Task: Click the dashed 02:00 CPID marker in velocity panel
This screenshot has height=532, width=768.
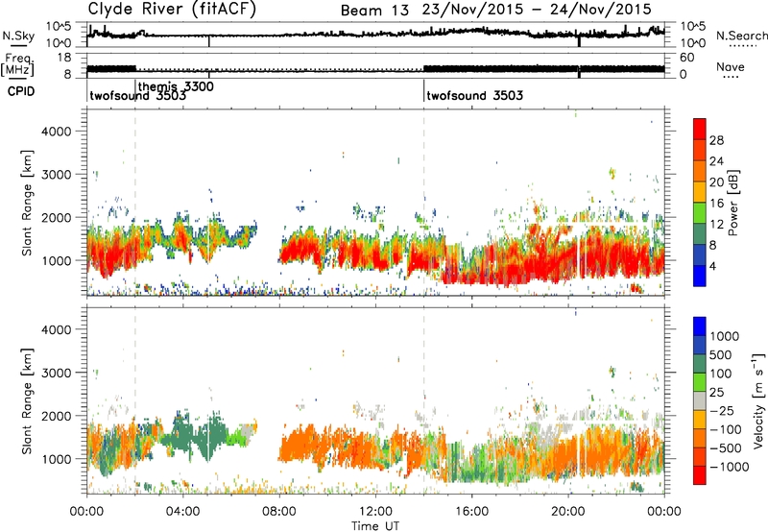Action: (x=135, y=400)
